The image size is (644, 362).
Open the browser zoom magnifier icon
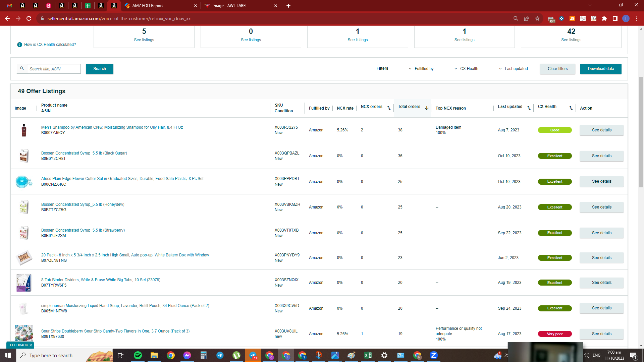[516, 18]
